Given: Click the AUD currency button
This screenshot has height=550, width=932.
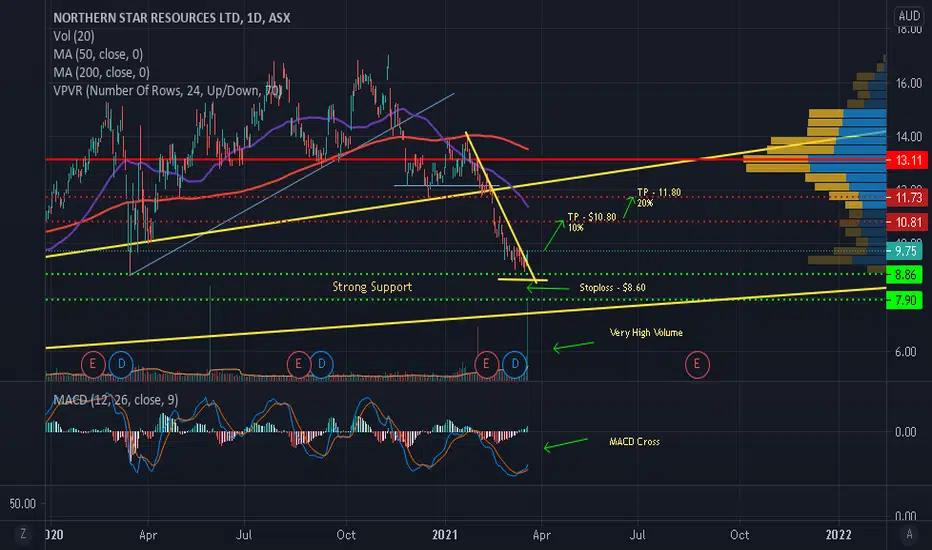Looking at the screenshot, I should [909, 16].
